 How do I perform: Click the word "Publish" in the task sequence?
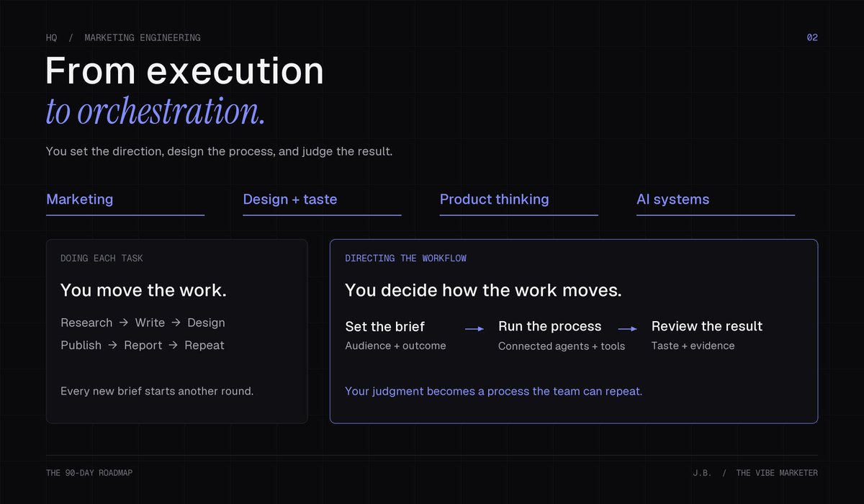(x=81, y=346)
